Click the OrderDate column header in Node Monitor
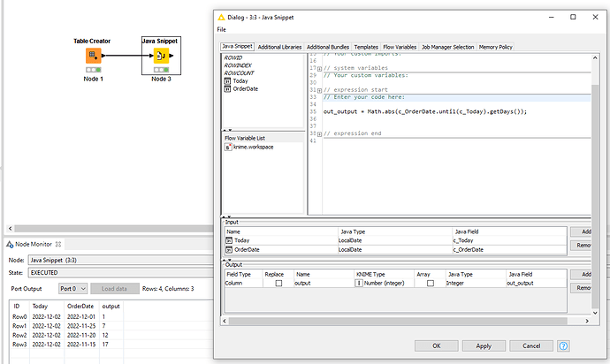This screenshot has width=610, height=364. click(80, 307)
